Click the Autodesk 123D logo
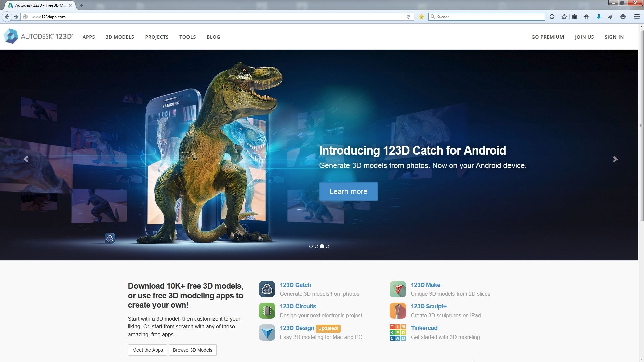This screenshot has width=644, height=362. coord(38,36)
